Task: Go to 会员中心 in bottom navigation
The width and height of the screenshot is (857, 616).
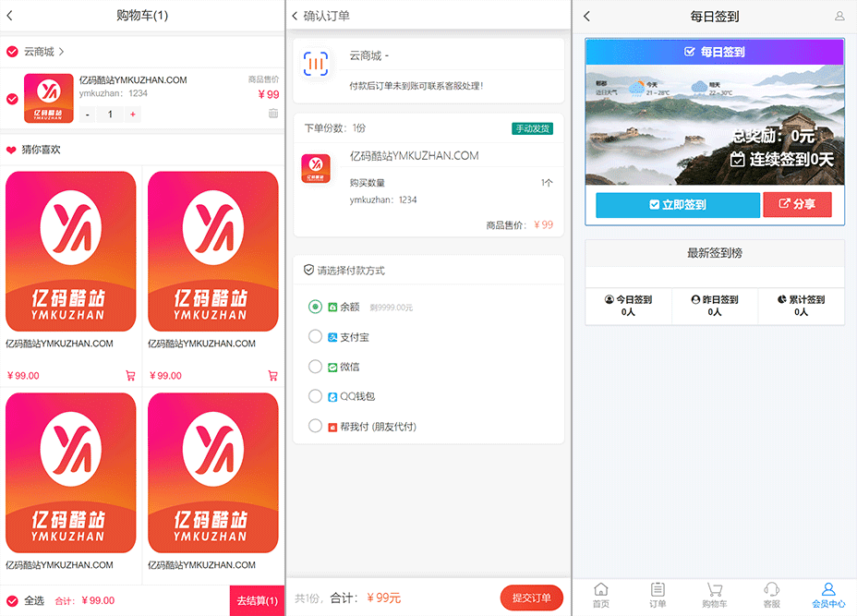Action: pos(828,596)
